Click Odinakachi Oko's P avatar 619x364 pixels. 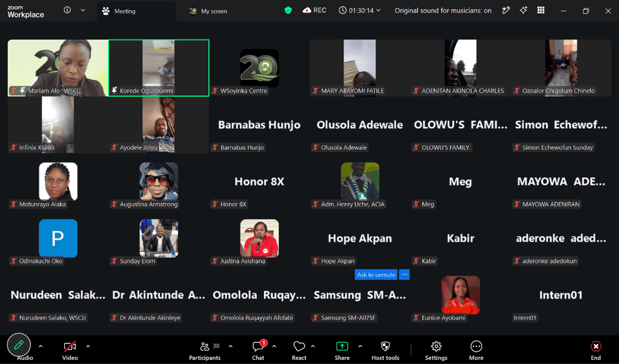click(58, 238)
